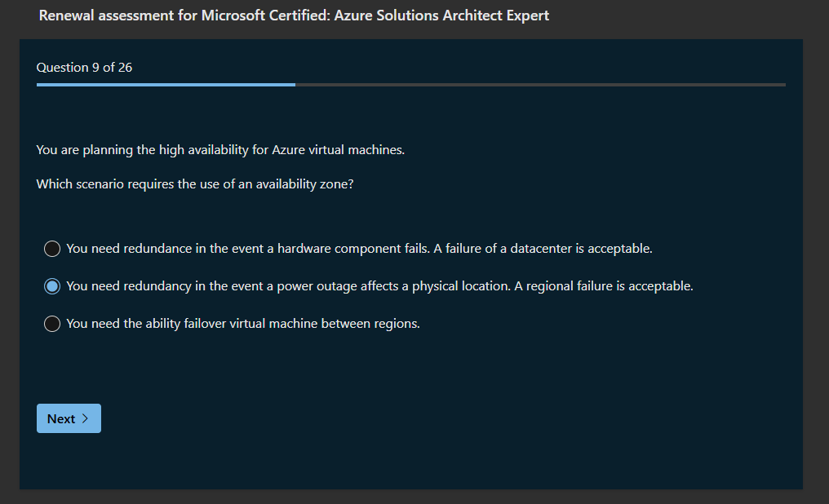Click "A failure of a datacenter is acceptable" text
Image resolution: width=829 pixels, height=504 pixels.
coord(543,249)
